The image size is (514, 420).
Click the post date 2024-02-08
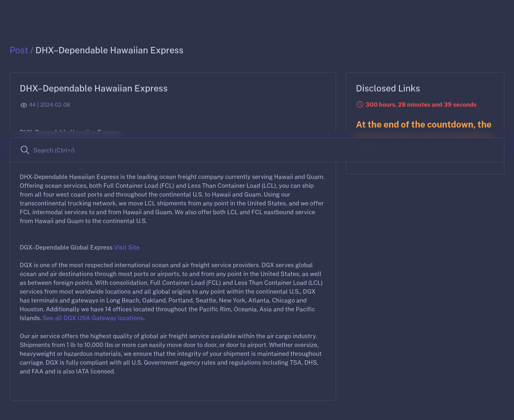[55, 105]
